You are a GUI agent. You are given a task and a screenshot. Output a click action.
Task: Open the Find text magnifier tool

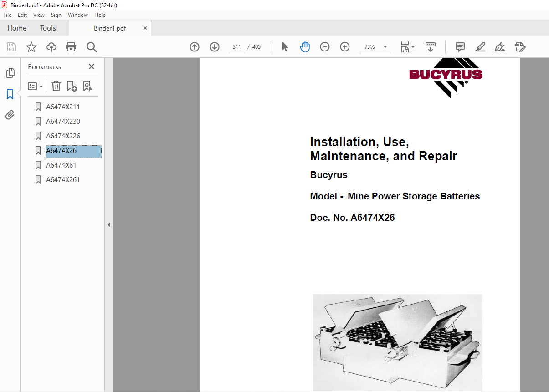[92, 47]
